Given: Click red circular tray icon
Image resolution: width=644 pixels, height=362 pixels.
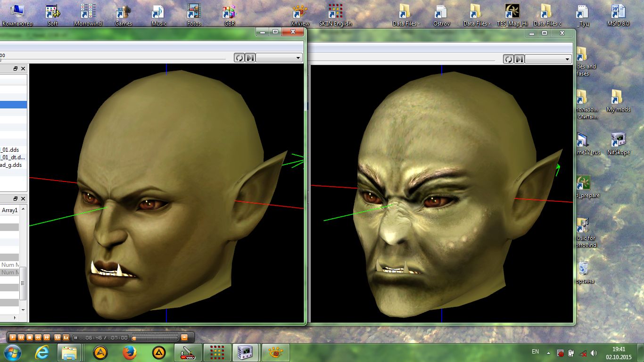Looking at the screenshot, I should pos(561,353).
